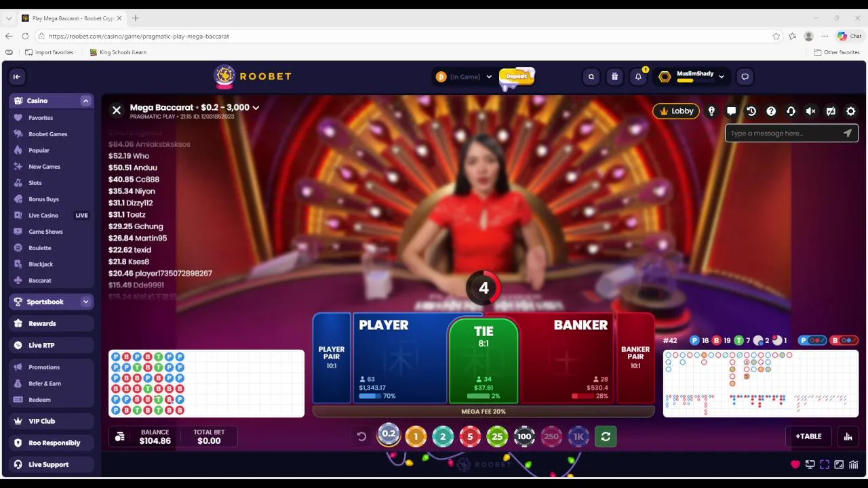Open the live support headset icon

[x=791, y=111]
